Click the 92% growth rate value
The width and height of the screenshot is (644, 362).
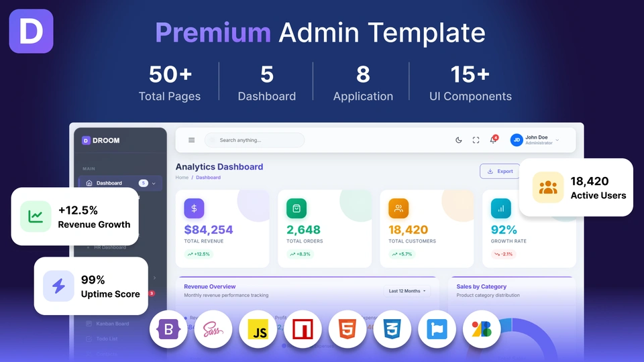point(504,229)
